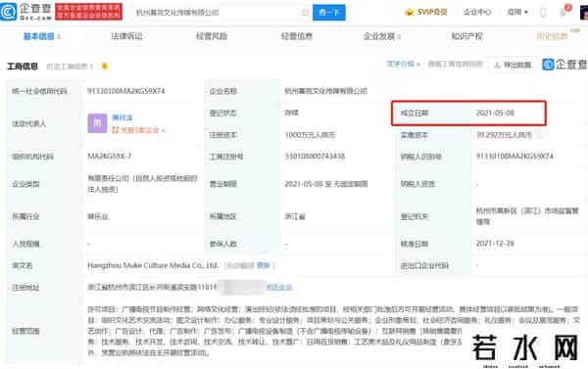Expand the 应用 dropdown in the top bar

[517, 12]
